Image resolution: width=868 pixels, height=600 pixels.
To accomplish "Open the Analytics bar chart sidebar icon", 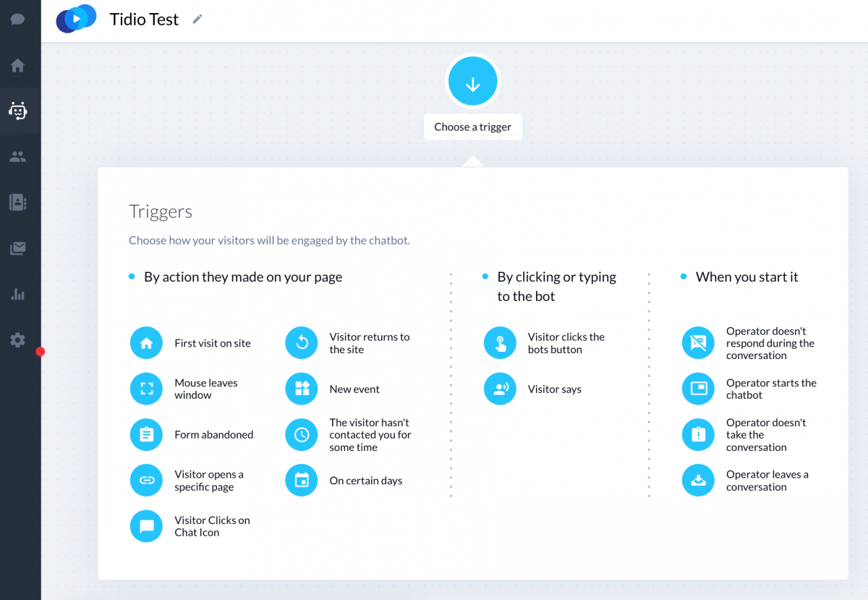I will pos(18,294).
